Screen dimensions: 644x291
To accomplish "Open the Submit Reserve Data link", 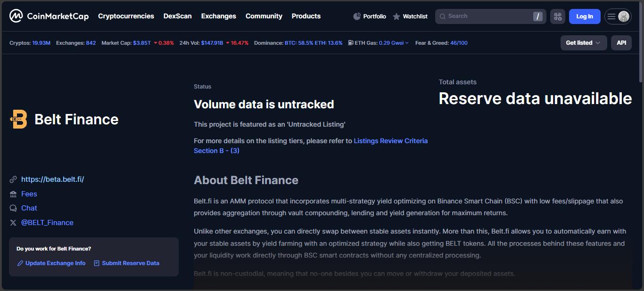I will click(130, 263).
